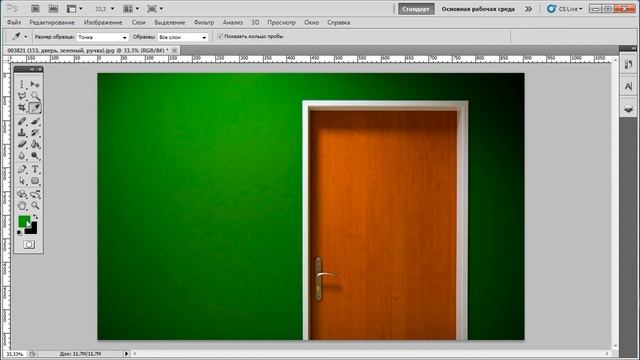Select the Horizontal Type tool
640x360 pixels.
coord(35,169)
